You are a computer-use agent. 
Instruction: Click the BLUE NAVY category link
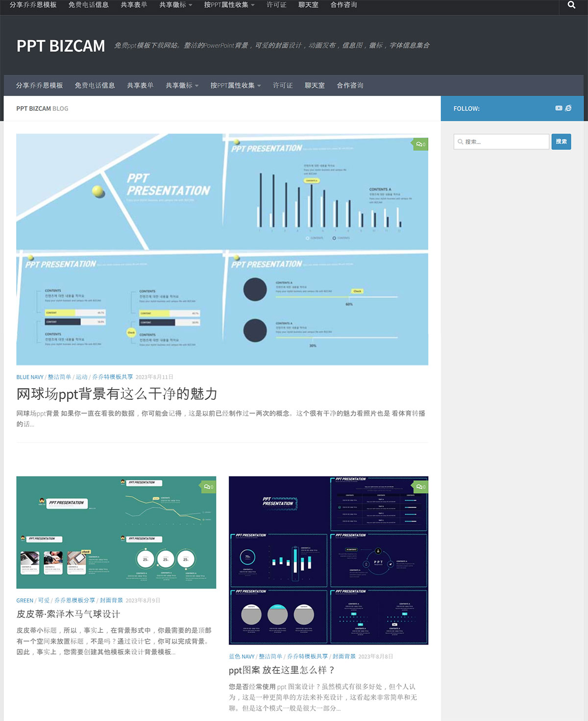30,377
